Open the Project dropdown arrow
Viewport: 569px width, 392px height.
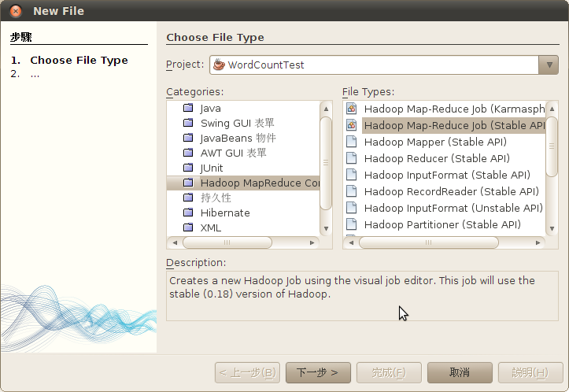[x=549, y=65]
